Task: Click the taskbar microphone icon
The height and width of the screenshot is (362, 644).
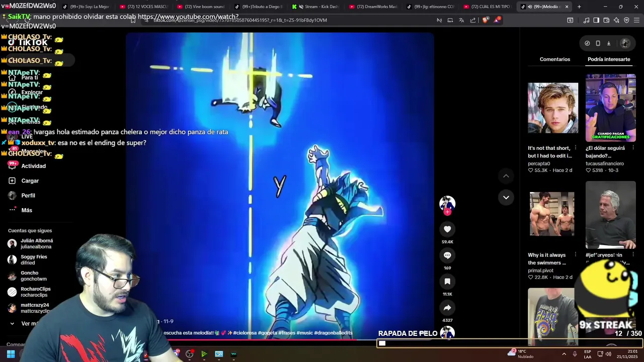Action: (575, 354)
